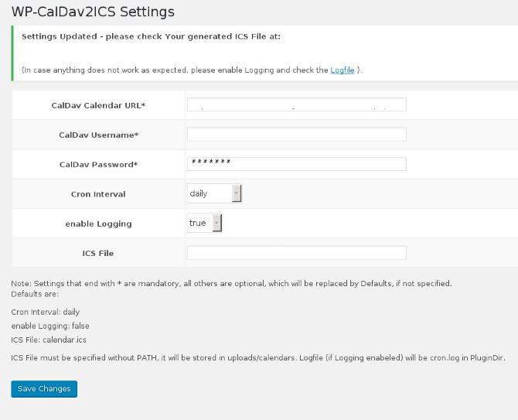Open the Logfile link

[342, 70]
